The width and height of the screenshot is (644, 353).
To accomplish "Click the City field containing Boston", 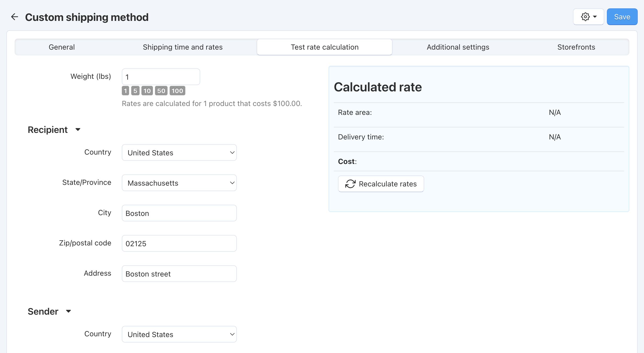I will pos(179,213).
